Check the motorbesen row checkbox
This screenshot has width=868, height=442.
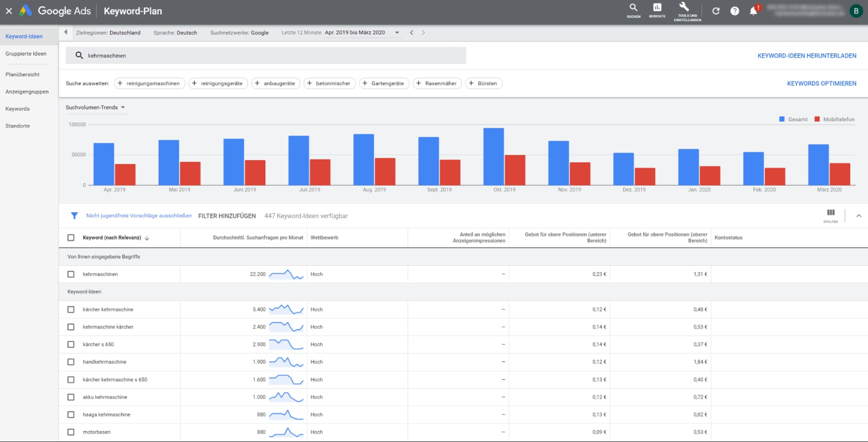tap(71, 432)
